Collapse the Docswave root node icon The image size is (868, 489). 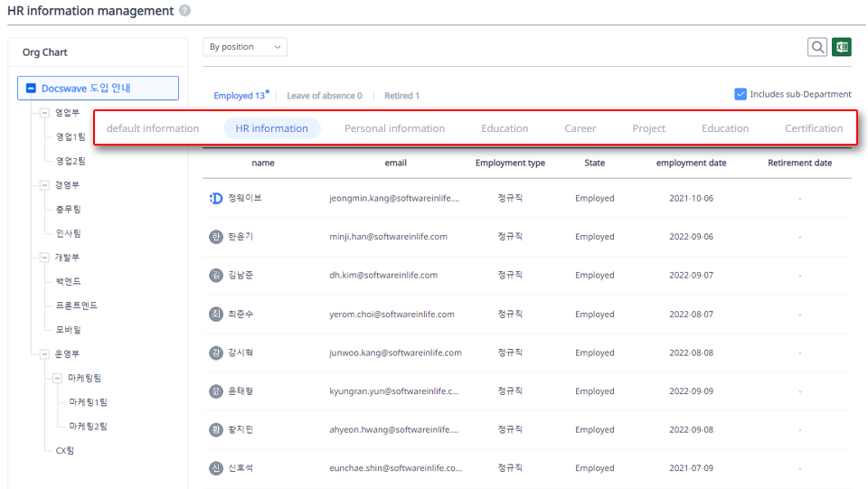pyautogui.click(x=31, y=88)
